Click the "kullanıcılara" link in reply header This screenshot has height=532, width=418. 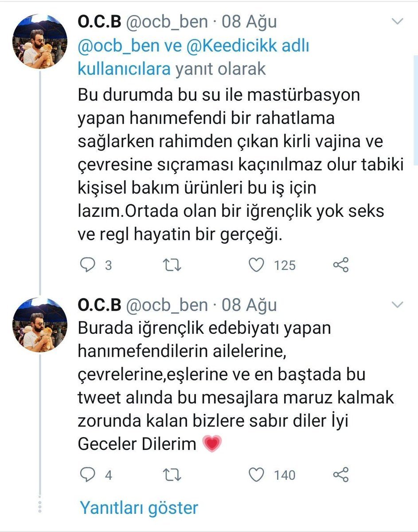point(124,69)
